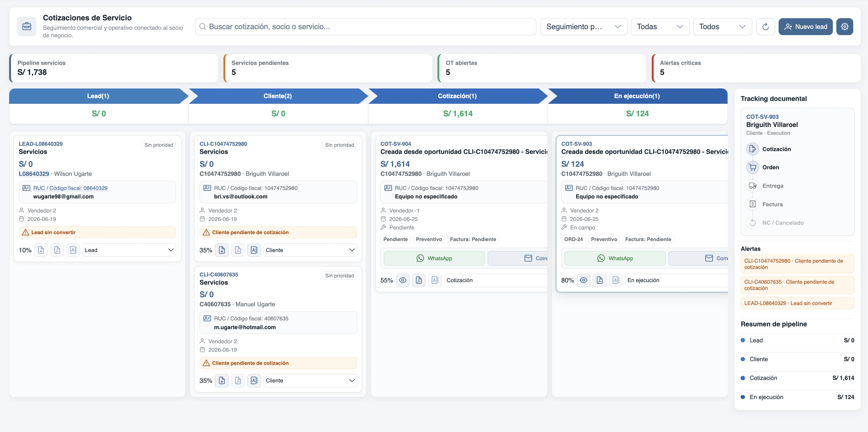Click Factura receipt icon in Tracking documental
This screenshot has height=432, width=868.
(x=753, y=204)
